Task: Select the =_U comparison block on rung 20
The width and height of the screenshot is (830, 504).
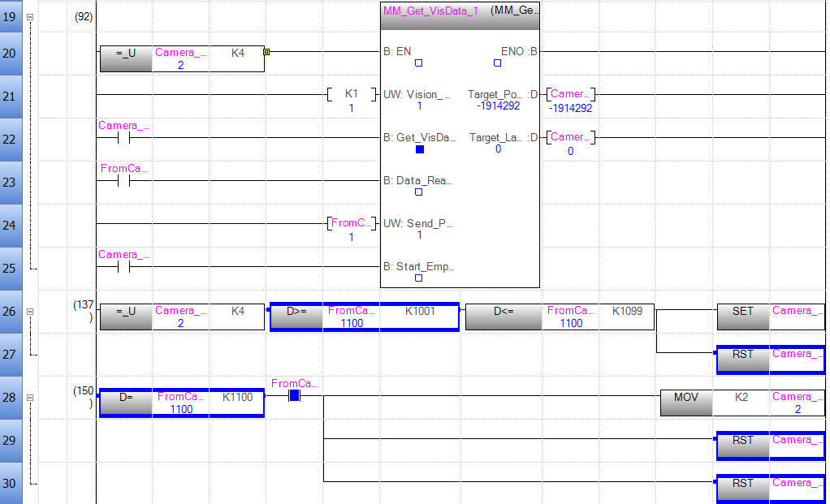Action: pyautogui.click(x=126, y=54)
